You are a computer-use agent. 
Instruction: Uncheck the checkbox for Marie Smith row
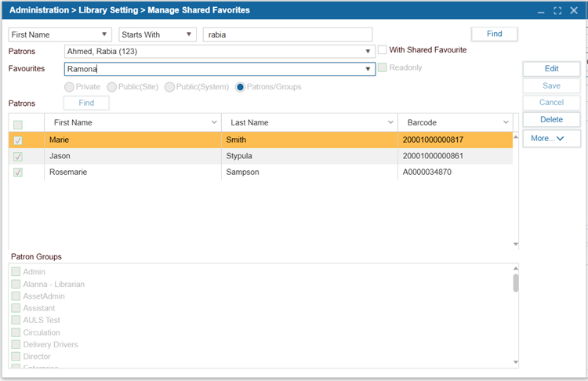click(17, 140)
